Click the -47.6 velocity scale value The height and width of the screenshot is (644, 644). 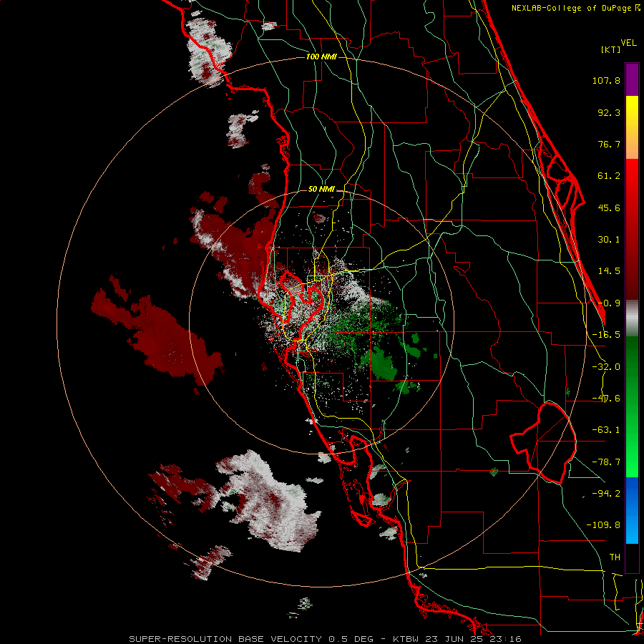pyautogui.click(x=606, y=399)
